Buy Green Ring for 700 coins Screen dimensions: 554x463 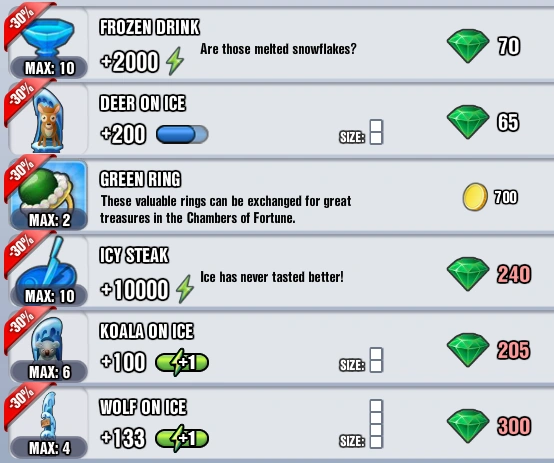(x=490, y=197)
